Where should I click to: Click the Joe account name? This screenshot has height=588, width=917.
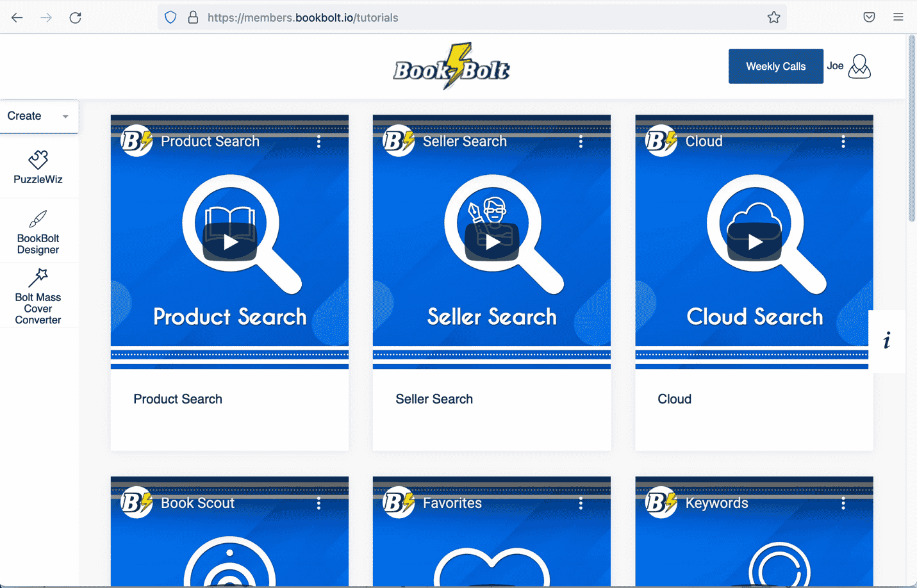tap(835, 66)
